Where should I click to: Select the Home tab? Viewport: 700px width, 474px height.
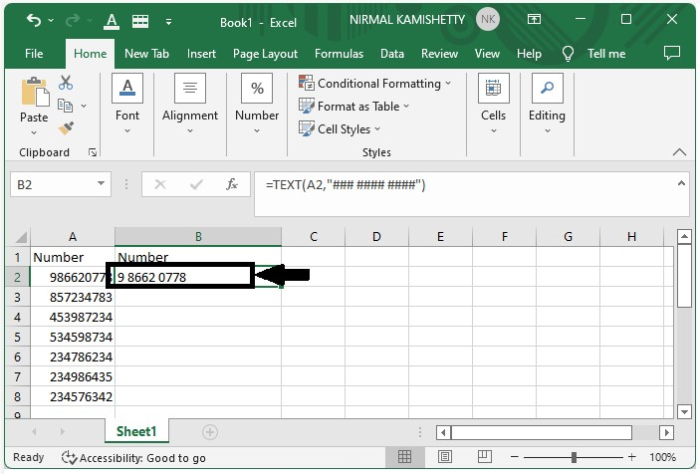[x=90, y=54]
